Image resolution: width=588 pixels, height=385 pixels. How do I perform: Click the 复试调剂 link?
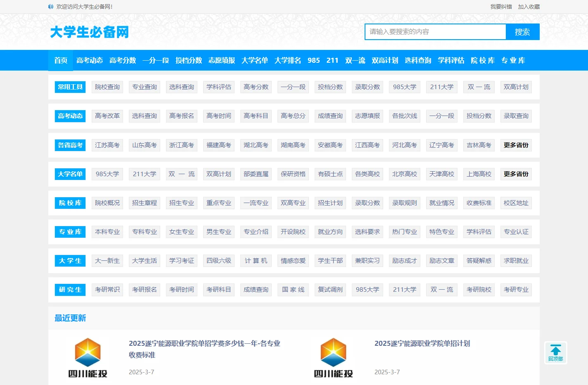pos(330,290)
